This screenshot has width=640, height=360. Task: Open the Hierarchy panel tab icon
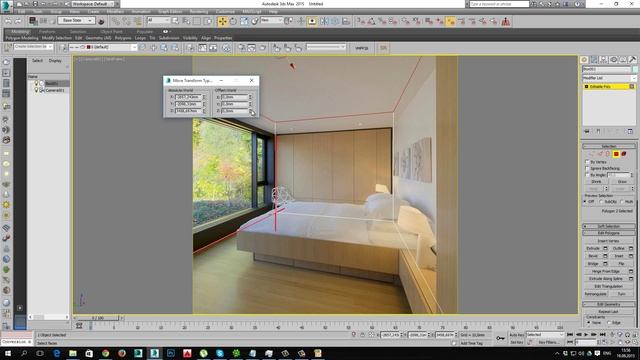tap(604, 60)
